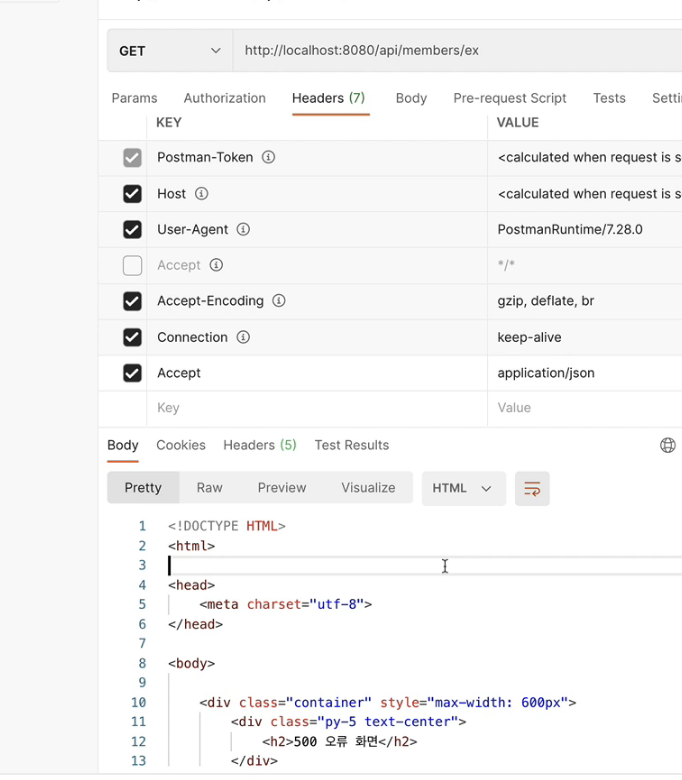Select the response Body tab
The width and height of the screenshot is (682, 780).
pyautogui.click(x=123, y=445)
